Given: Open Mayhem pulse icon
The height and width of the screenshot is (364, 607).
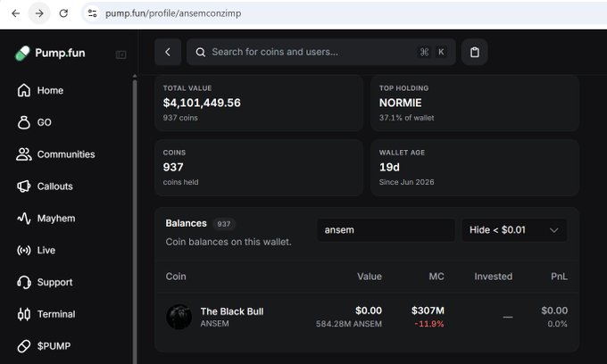Looking at the screenshot, I should click(x=23, y=219).
